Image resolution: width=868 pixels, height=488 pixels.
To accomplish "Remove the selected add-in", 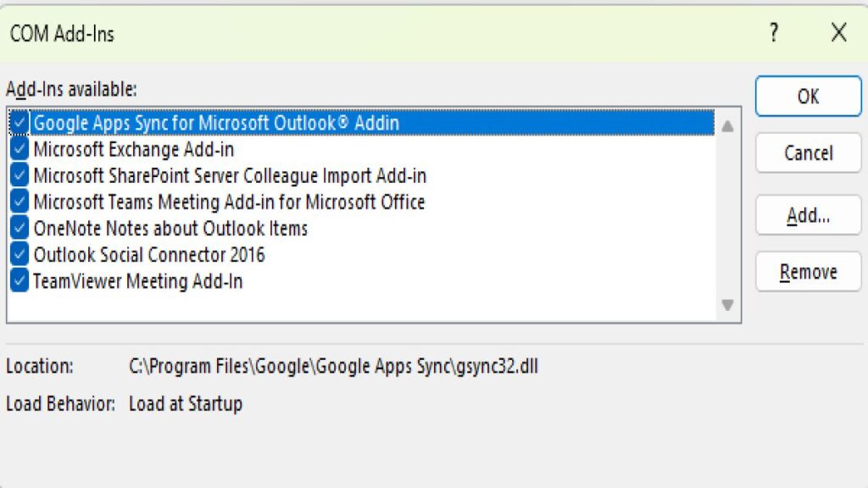I will (808, 272).
